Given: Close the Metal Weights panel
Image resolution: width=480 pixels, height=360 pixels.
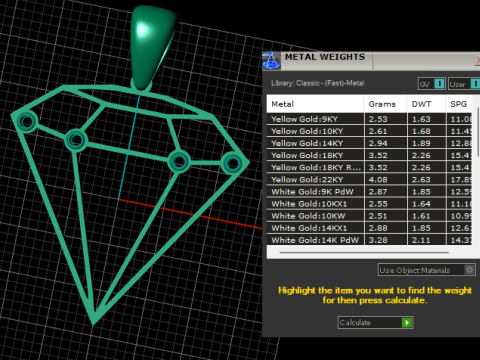Looking at the screenshot, I should pos(477,60).
